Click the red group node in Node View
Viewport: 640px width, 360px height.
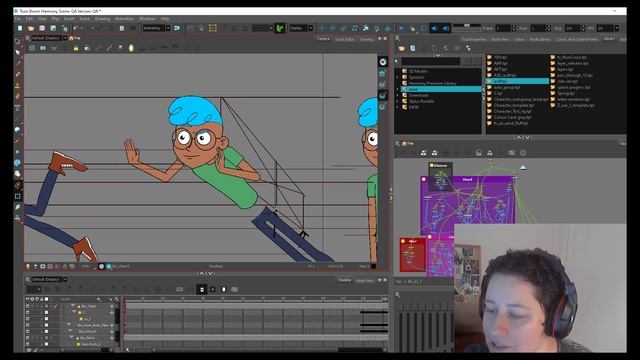click(413, 255)
